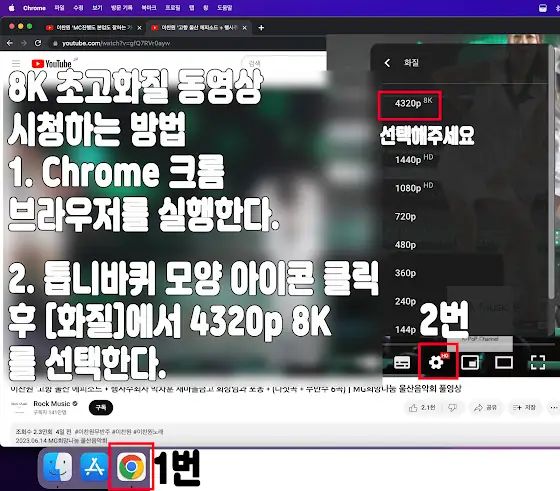Click the menu bar status icon at right
Screen dimensions: 560x491
[542, 8]
